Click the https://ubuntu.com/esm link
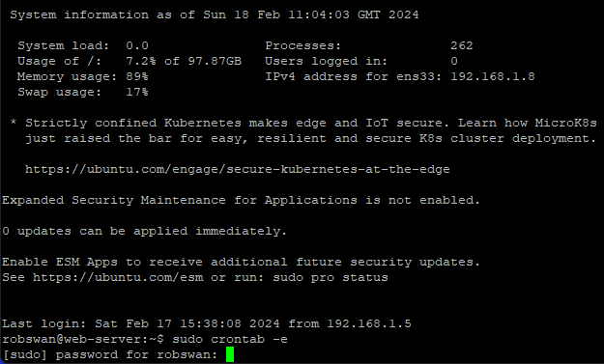The image size is (604, 364). click(118, 277)
